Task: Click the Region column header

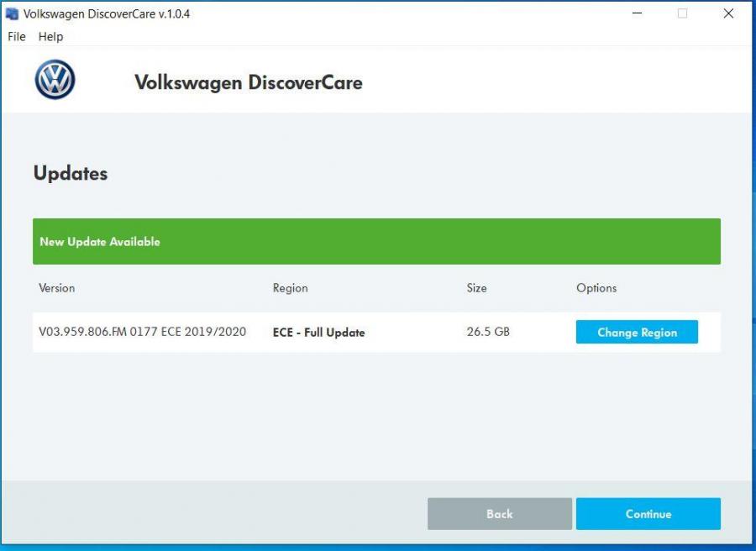Action: pos(290,288)
